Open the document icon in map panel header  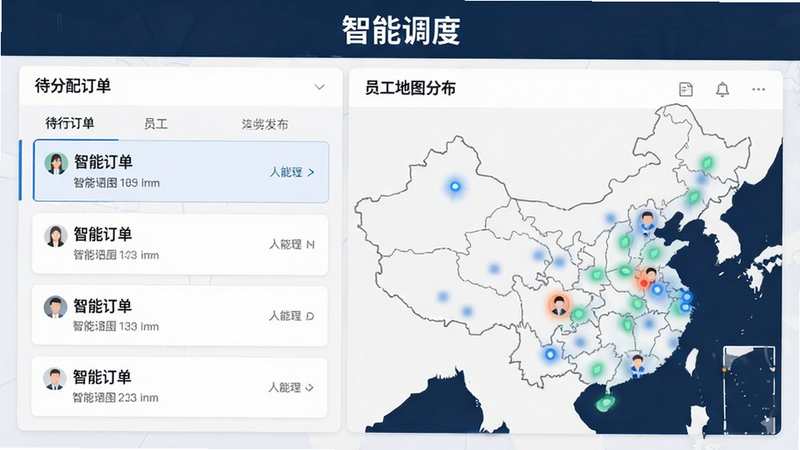(686, 89)
